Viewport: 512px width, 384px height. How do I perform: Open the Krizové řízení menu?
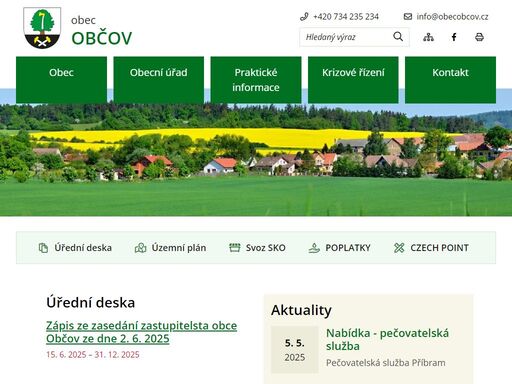[353, 80]
